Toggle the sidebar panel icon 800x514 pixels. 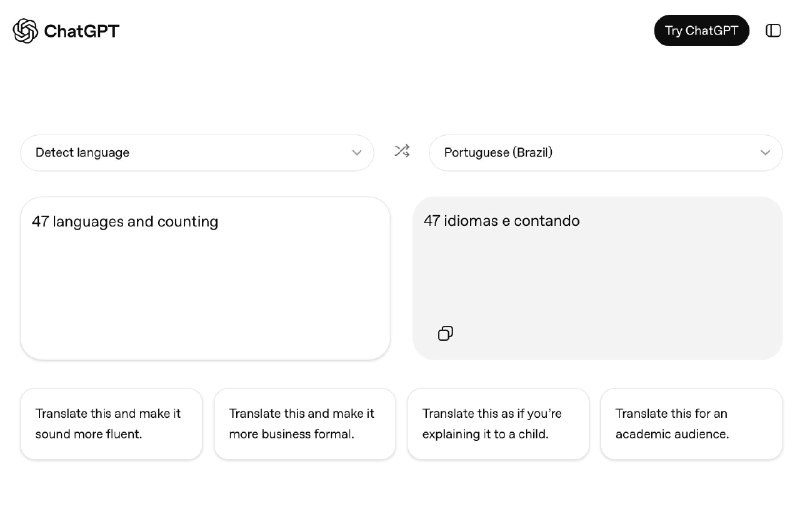773,31
